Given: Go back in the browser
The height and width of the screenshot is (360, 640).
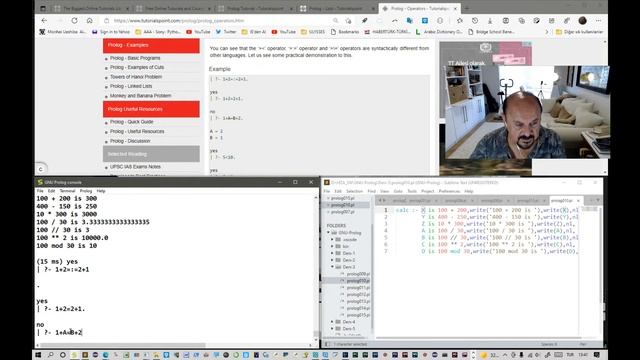Looking at the screenshot, I should 44,20.
